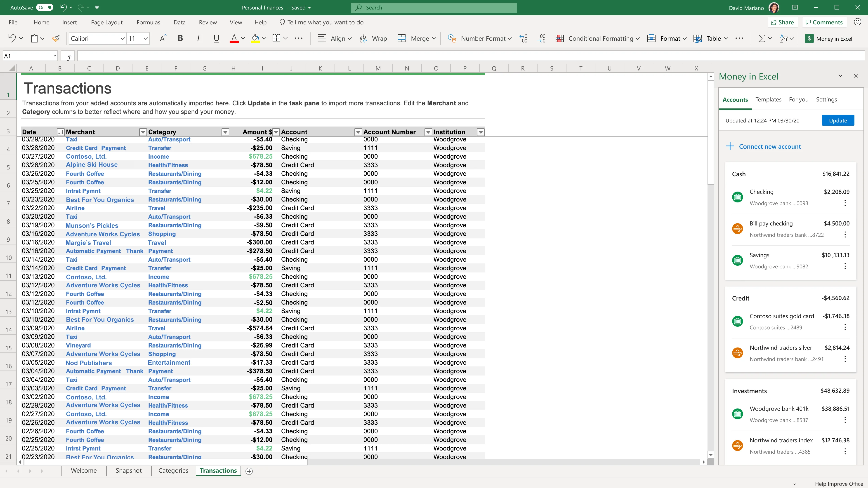
Task: Toggle the Institution column filter button
Action: (x=481, y=132)
